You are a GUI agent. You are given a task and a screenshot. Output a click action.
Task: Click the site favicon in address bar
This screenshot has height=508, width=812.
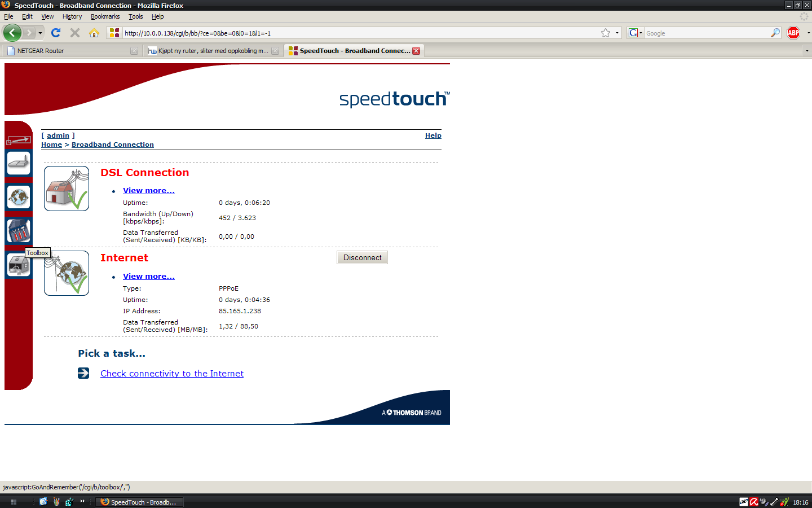(114, 33)
